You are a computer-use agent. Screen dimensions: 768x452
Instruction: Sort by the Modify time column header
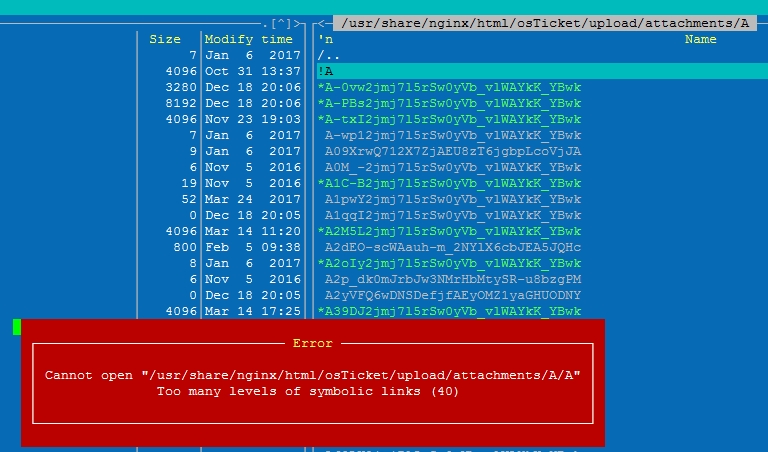click(x=248, y=39)
